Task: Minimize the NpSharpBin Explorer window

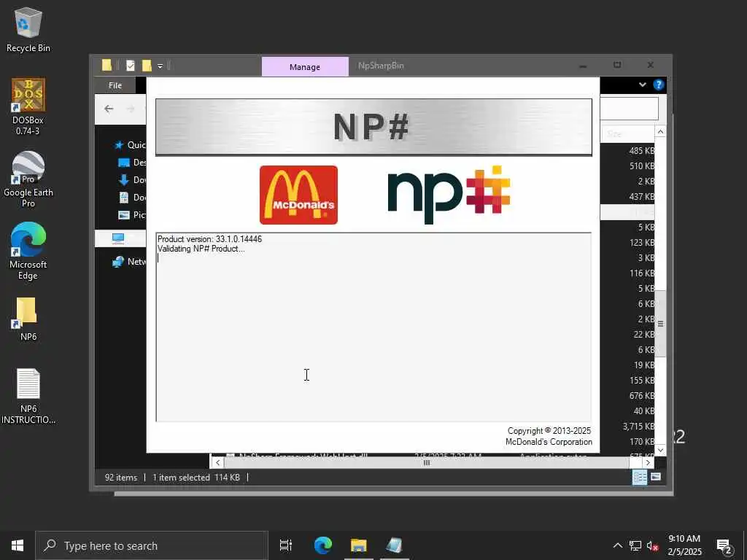Action: 583,65
